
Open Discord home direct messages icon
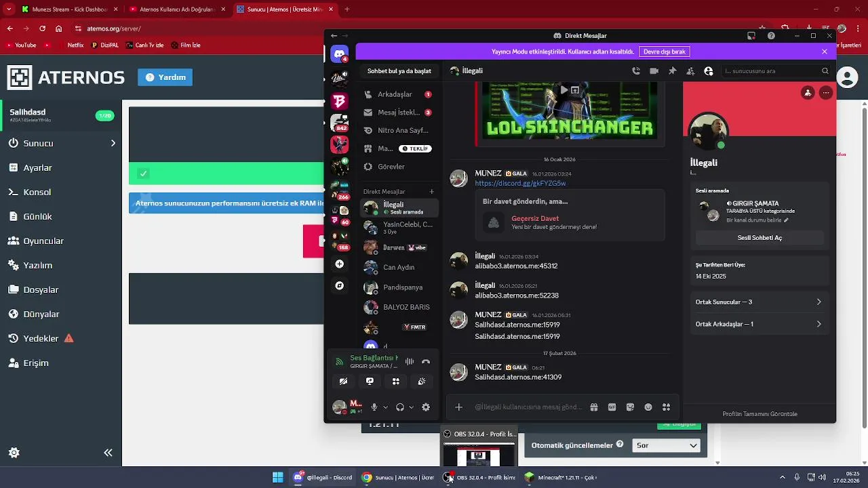coord(340,54)
